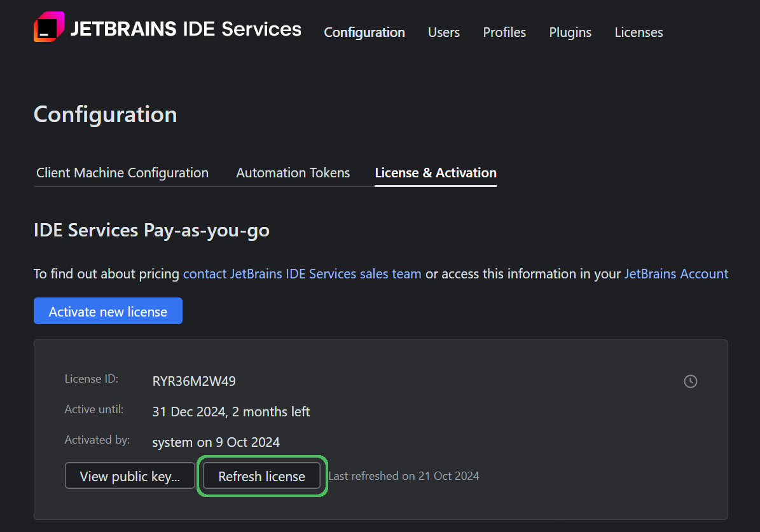Navigate to the Profiles page
This screenshot has height=532, width=760.
(504, 32)
